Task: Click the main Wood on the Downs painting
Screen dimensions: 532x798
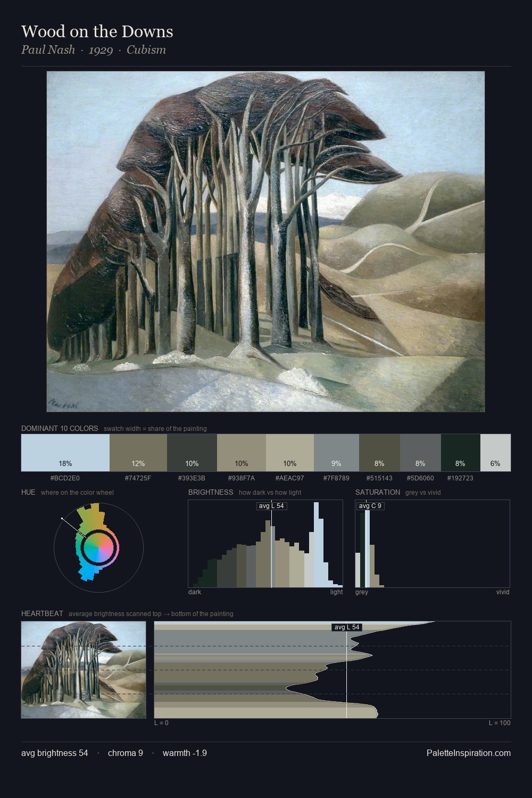Action: (x=265, y=242)
